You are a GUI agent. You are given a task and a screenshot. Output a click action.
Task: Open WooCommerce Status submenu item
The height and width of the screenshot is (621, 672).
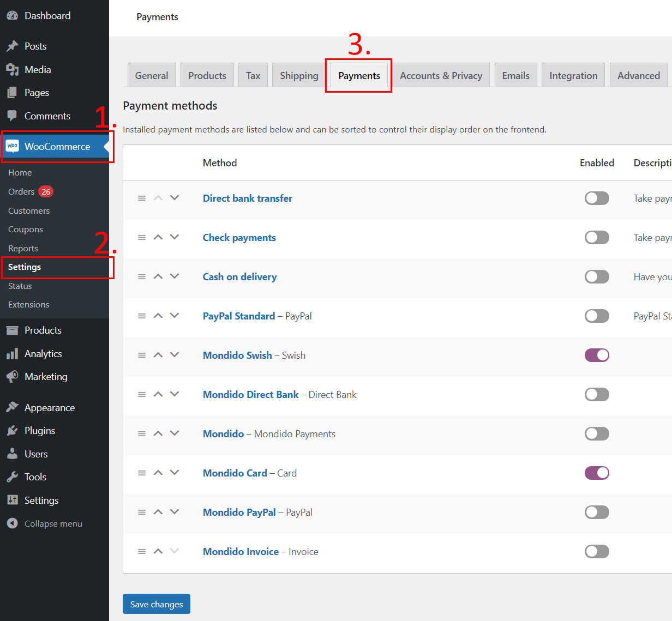20,286
